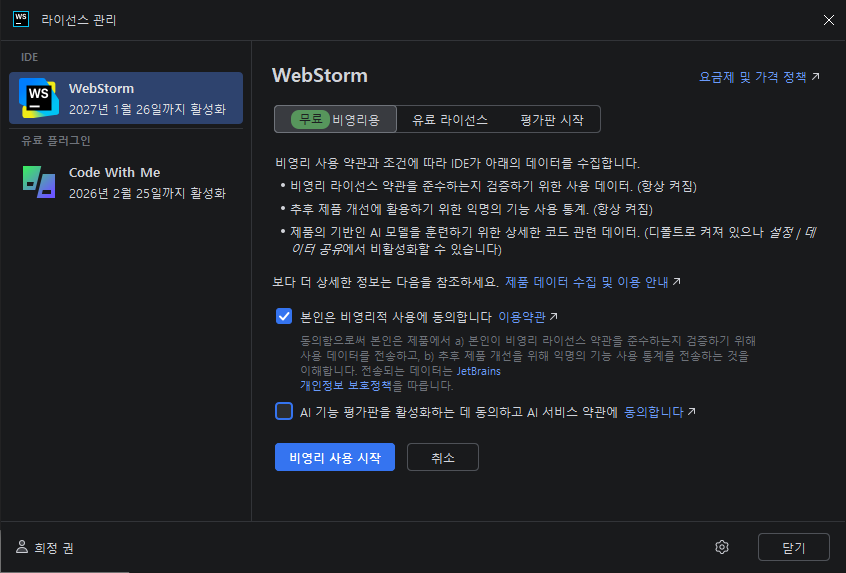Select the Code With Me plugin entry
Screen dimensions: 846x573
tap(126, 182)
